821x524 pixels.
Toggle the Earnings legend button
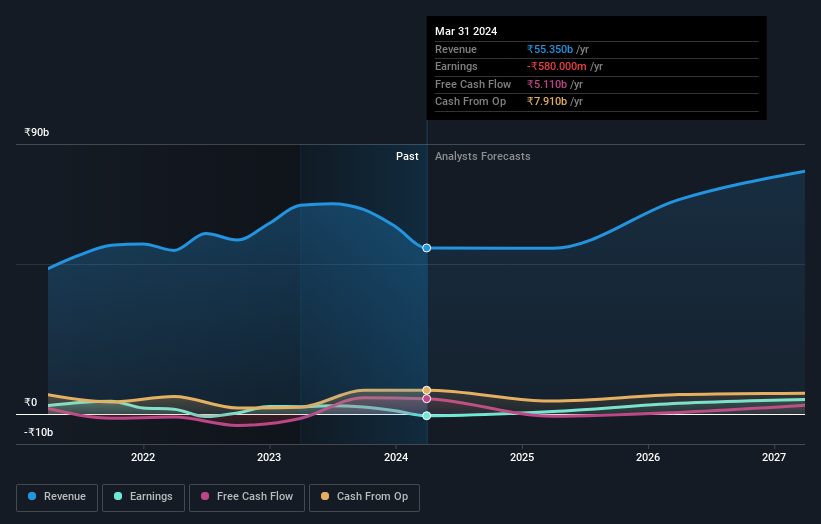pos(143,497)
